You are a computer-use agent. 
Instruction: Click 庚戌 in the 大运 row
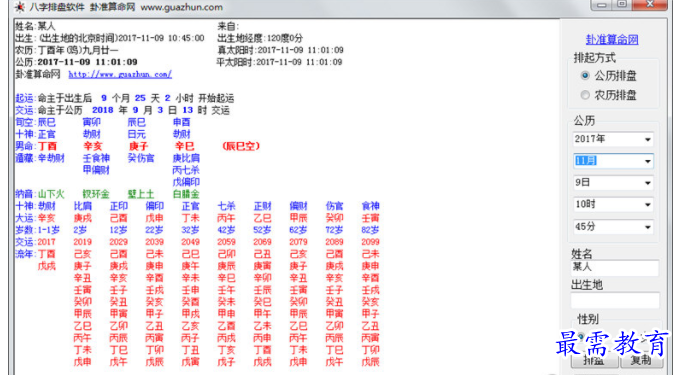click(82, 218)
